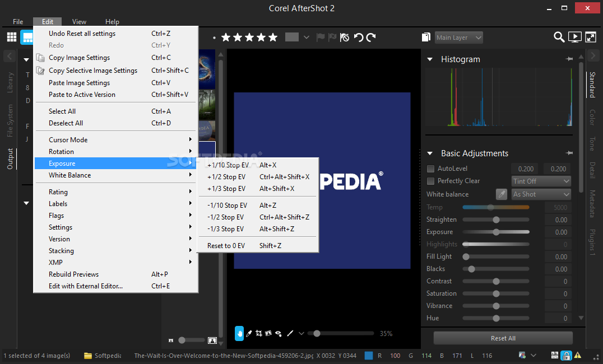603x364 pixels.
Task: Set rating to the fifth star
Action: [x=273, y=38]
